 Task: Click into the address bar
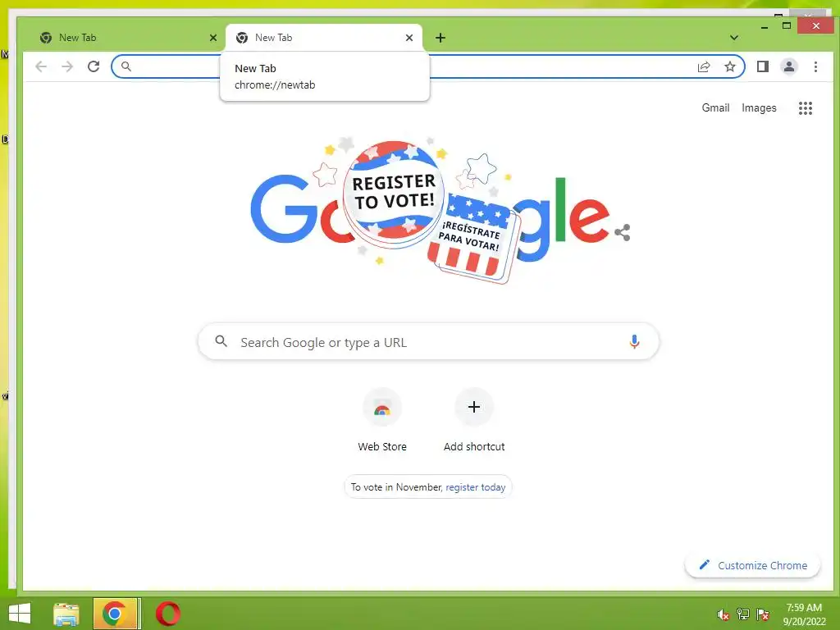(x=427, y=66)
